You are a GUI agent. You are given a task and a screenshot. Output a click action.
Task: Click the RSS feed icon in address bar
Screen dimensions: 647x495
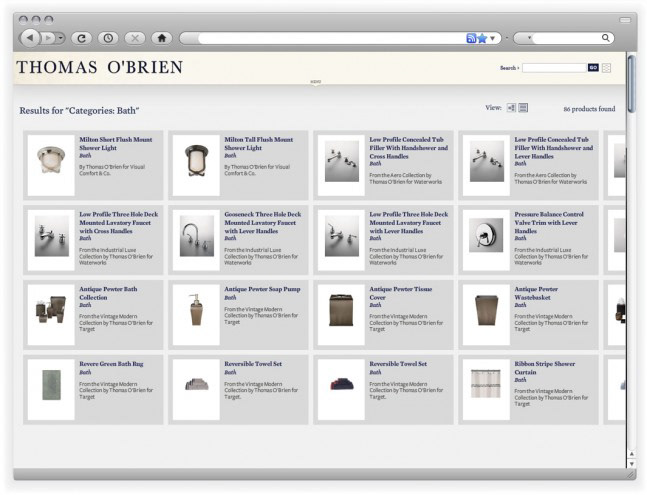pyautogui.click(x=471, y=38)
